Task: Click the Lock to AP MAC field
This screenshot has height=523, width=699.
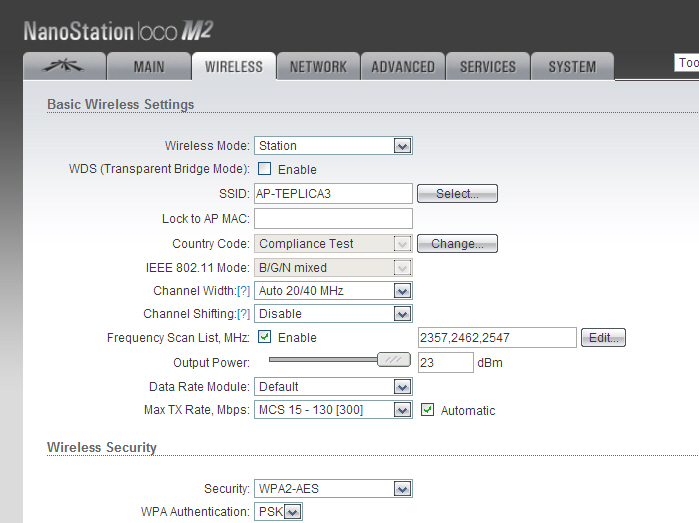Action: (333, 218)
